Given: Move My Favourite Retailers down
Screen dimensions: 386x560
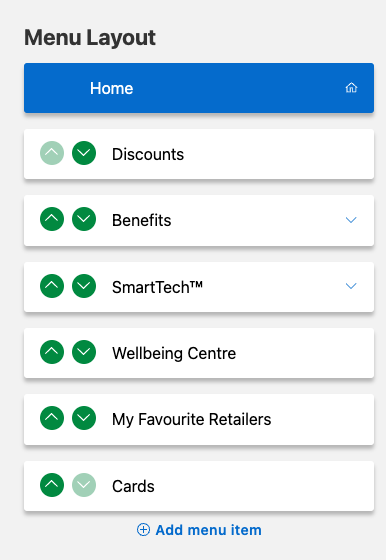Looking at the screenshot, I should point(84,418).
